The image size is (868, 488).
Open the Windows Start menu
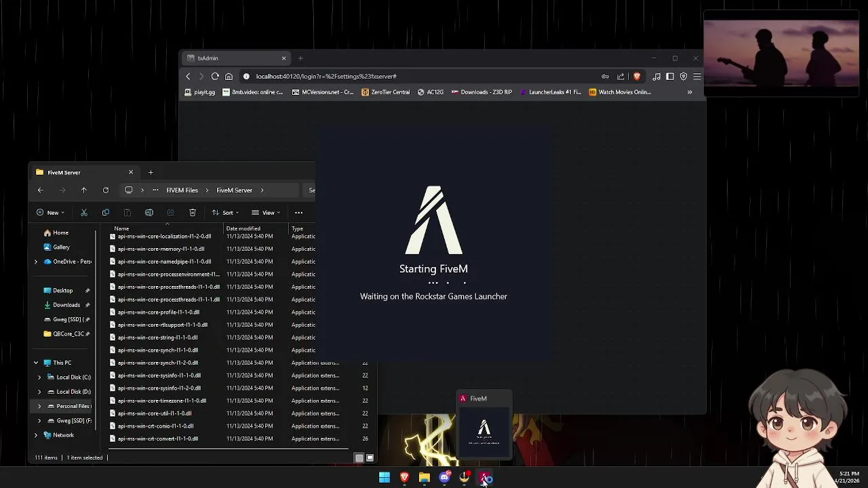click(x=384, y=478)
